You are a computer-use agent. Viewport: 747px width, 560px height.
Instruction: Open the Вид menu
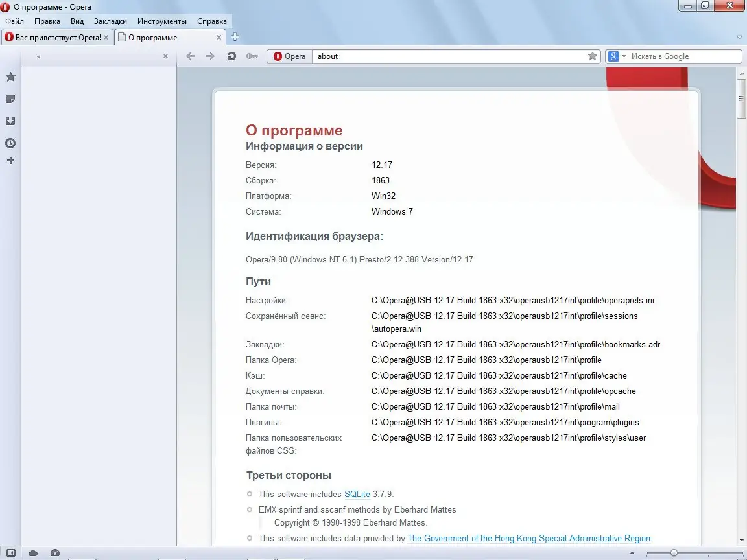(x=77, y=21)
